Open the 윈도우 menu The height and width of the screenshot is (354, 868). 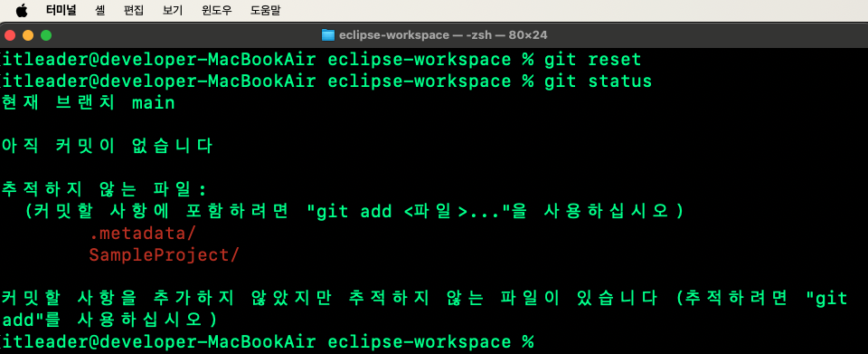pos(216,10)
